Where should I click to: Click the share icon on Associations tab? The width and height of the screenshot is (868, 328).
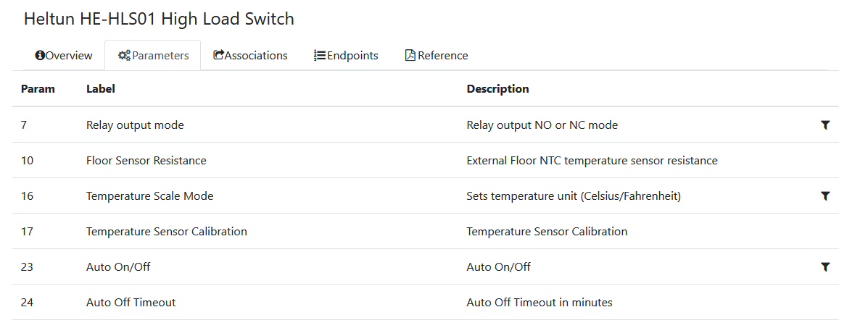[x=218, y=56]
